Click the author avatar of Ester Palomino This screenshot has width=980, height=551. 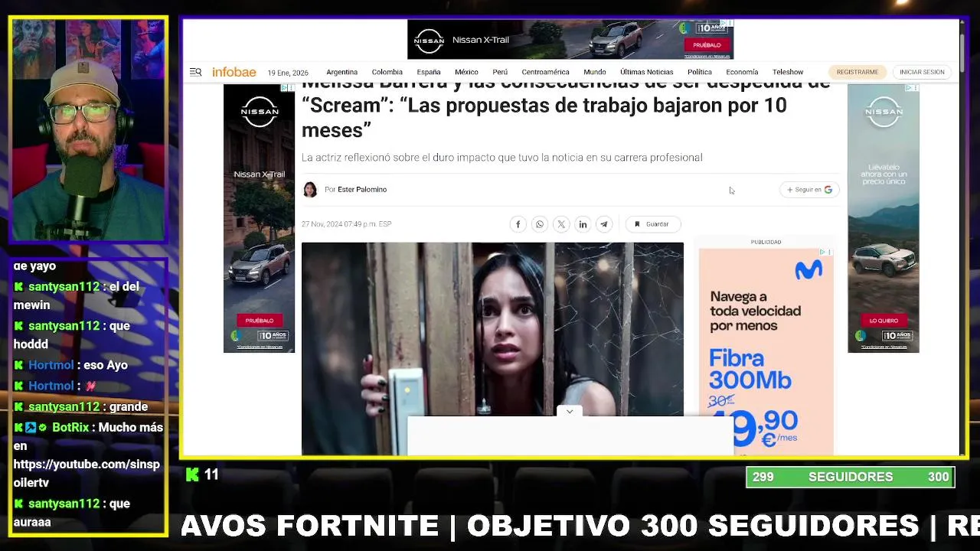[x=310, y=190]
